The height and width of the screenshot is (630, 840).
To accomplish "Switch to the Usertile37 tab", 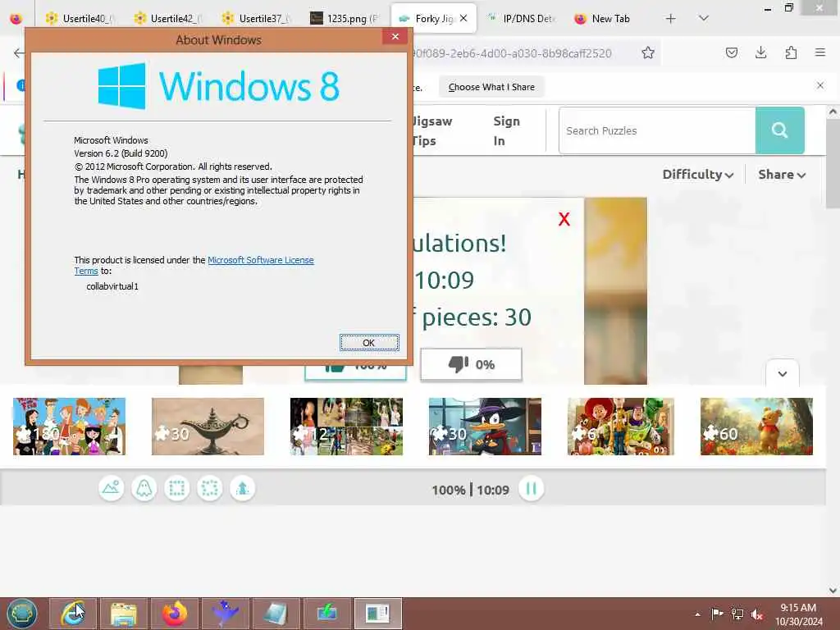I will (256, 18).
